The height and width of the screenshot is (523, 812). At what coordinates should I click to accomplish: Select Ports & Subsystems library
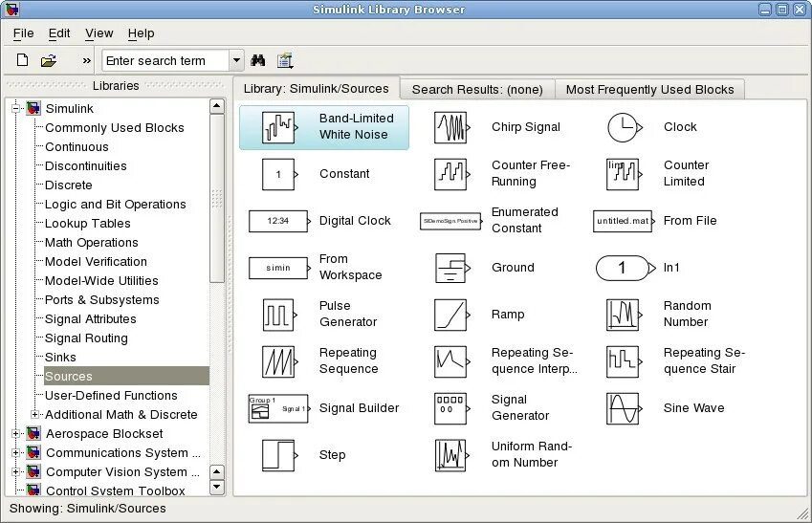(x=101, y=300)
